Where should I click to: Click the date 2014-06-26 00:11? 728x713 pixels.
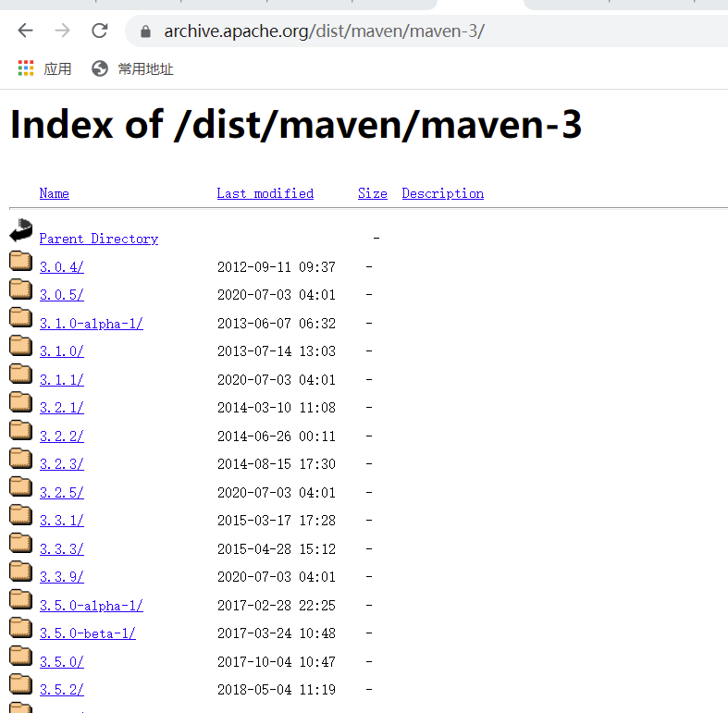click(x=277, y=436)
